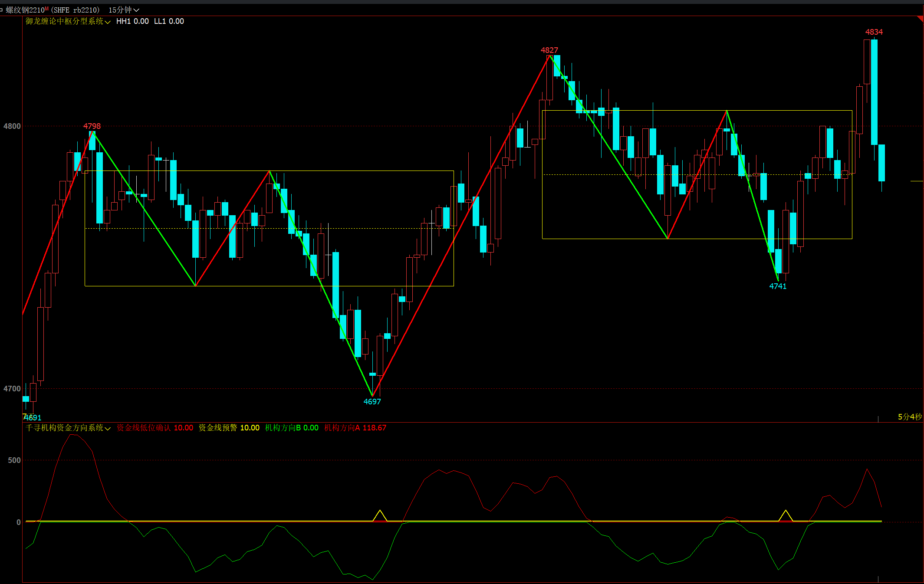This screenshot has height=584, width=924.
Task: Click the red corner triangle at chart top-right
Action: [x=921, y=19]
